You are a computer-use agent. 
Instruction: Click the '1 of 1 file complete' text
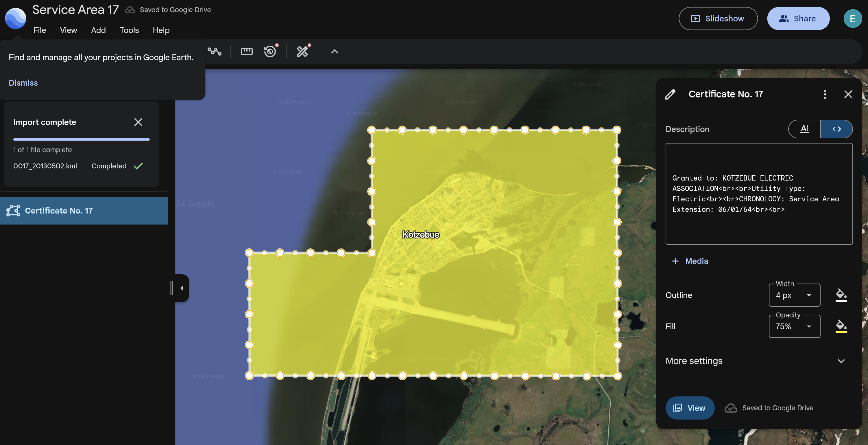pos(43,150)
